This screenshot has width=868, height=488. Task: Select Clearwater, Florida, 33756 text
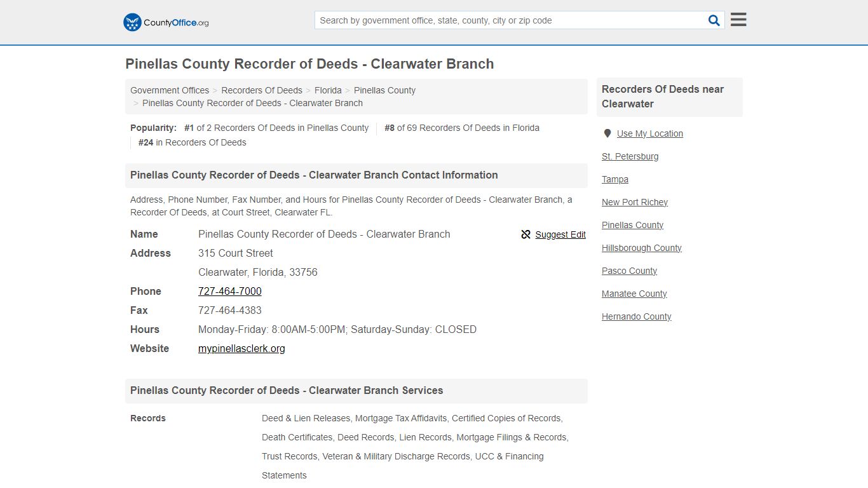[258, 272]
